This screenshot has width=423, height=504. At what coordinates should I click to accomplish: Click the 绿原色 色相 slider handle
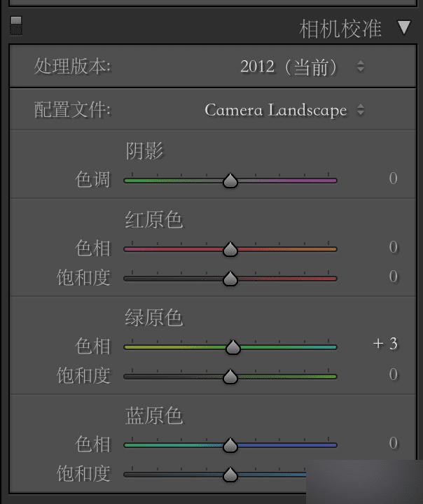pos(233,346)
